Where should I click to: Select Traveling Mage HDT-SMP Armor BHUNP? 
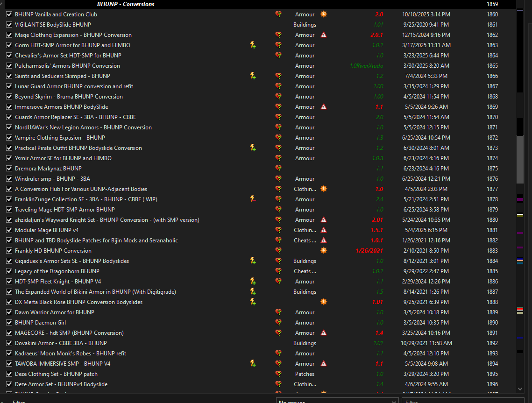click(x=65, y=210)
